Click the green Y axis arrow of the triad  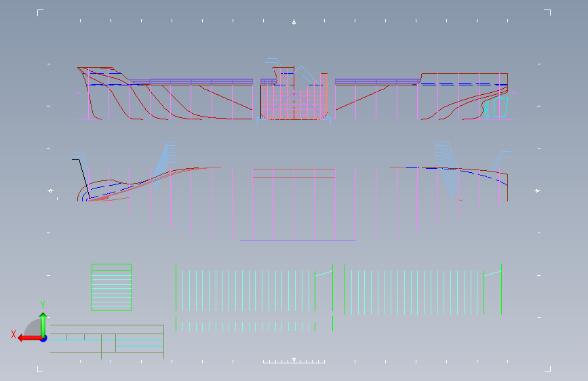click(43, 324)
